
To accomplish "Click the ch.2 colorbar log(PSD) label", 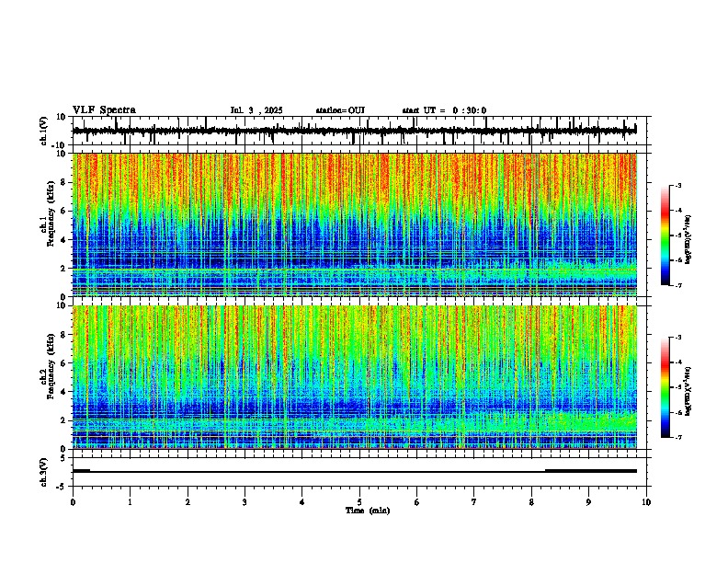I will 688,391.
